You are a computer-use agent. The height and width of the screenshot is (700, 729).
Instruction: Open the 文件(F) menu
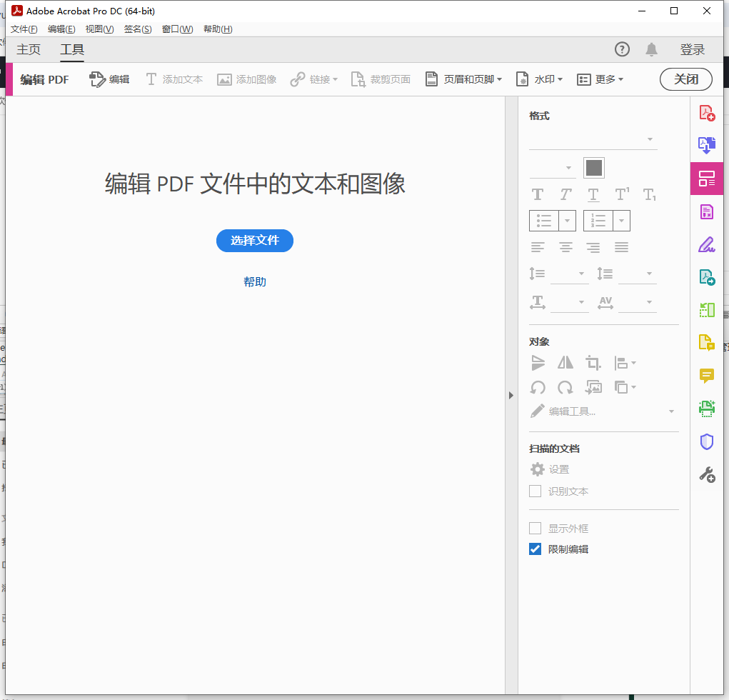pyautogui.click(x=24, y=29)
